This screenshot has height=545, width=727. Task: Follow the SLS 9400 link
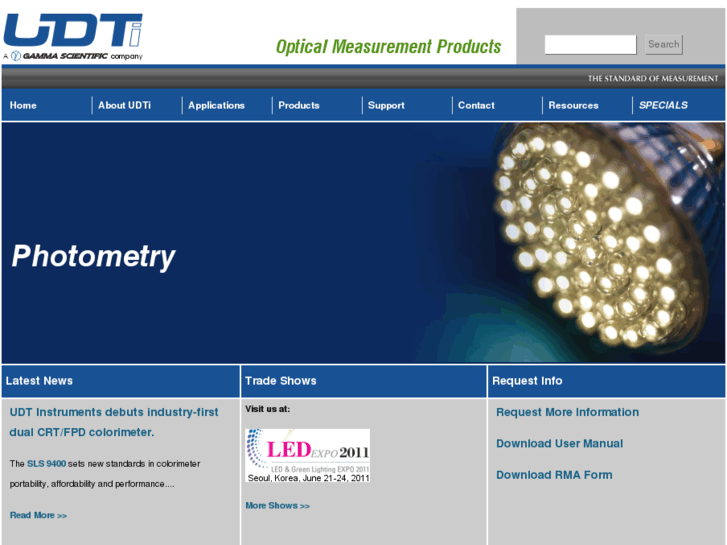click(46, 463)
